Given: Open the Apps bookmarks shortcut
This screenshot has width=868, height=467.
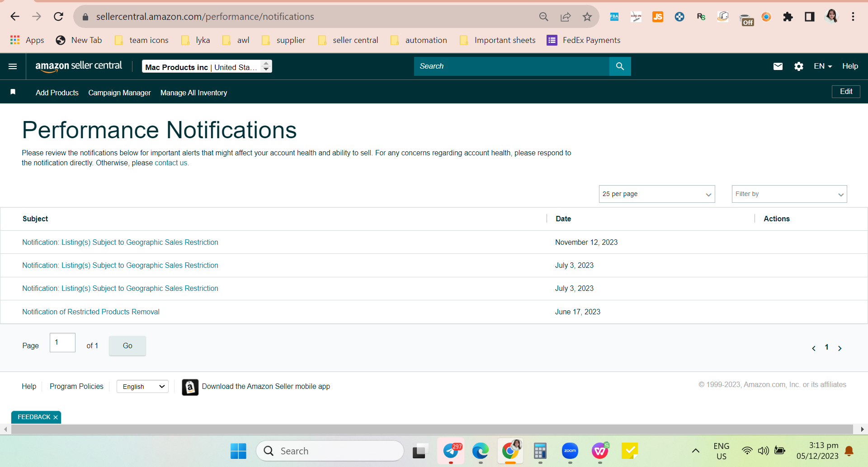Looking at the screenshot, I should (x=27, y=40).
